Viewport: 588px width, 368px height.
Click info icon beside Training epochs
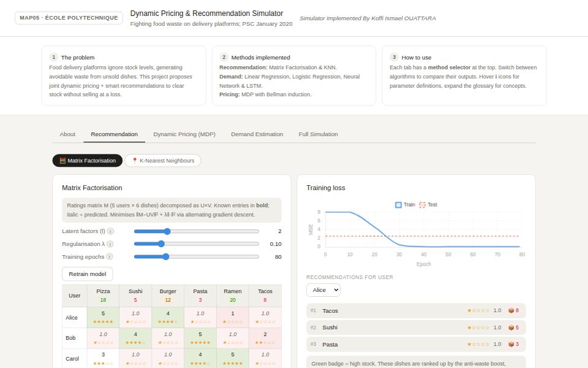110,257
